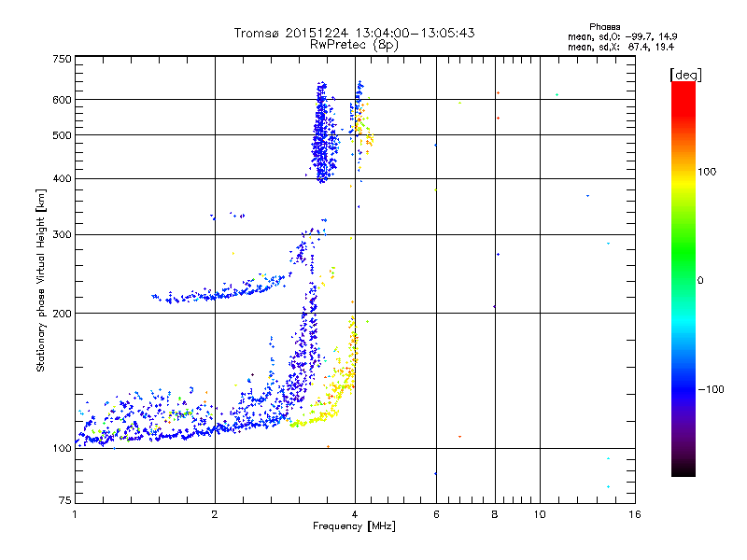747x560 pixels.
Task: Click the dense blue echo cluster above 500 km
Action: pyautogui.click(x=322, y=133)
